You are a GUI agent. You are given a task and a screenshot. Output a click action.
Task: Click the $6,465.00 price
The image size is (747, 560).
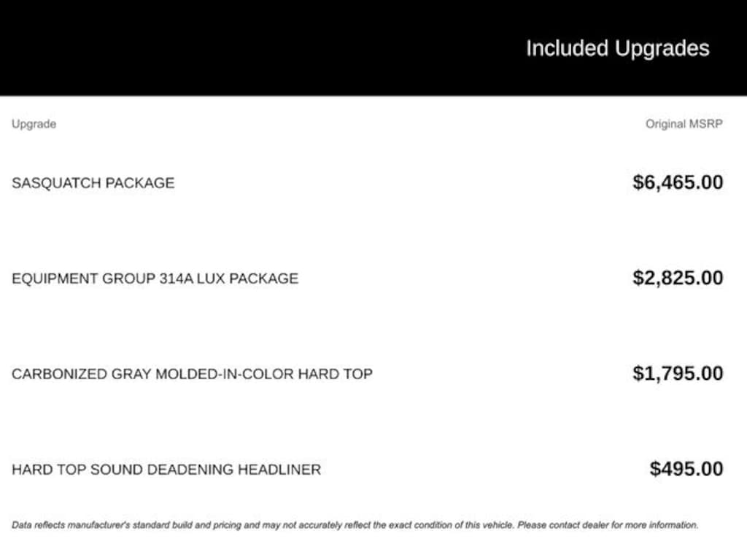coord(678,182)
